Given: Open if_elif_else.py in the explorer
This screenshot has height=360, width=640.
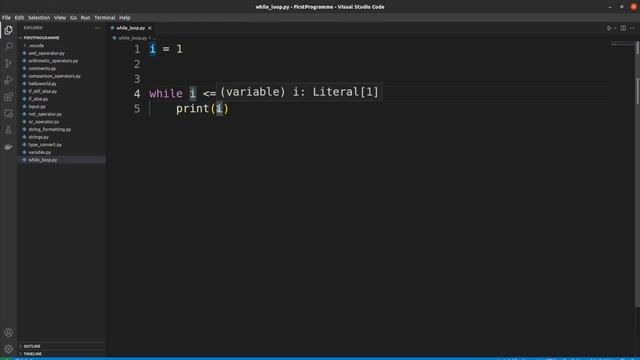Looking at the screenshot, I should click(42, 91).
